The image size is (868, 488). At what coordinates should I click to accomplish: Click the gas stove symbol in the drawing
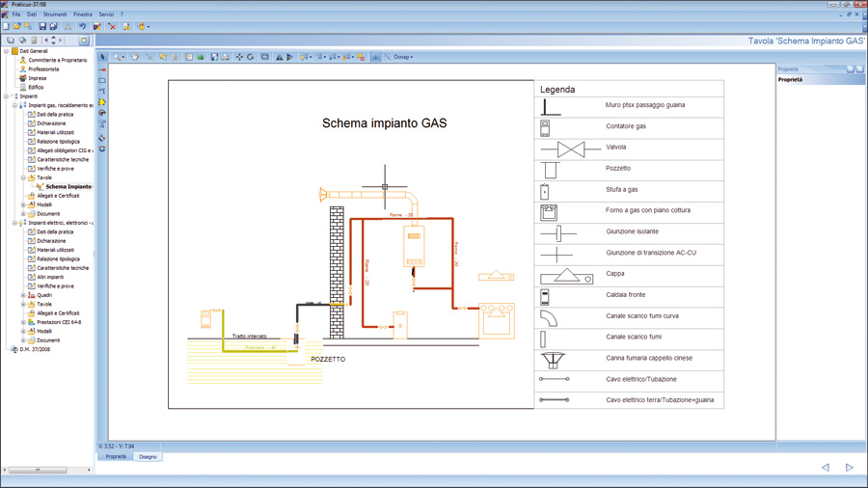point(497,321)
